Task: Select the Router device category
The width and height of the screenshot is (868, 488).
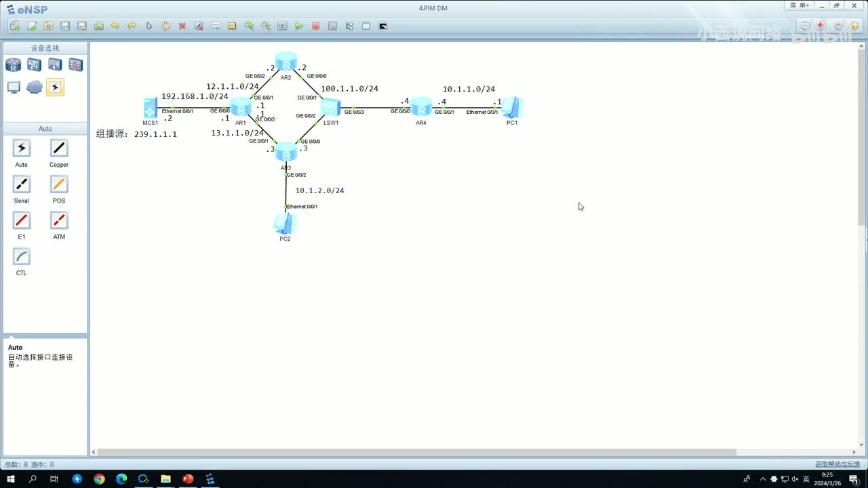Action: 13,65
